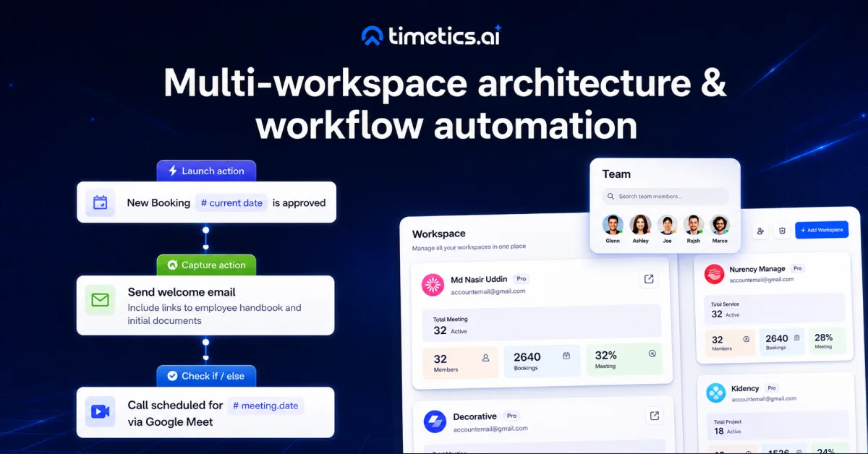868x454 pixels.
Task: Select Glenn's avatar in Team panel
Action: click(613, 224)
